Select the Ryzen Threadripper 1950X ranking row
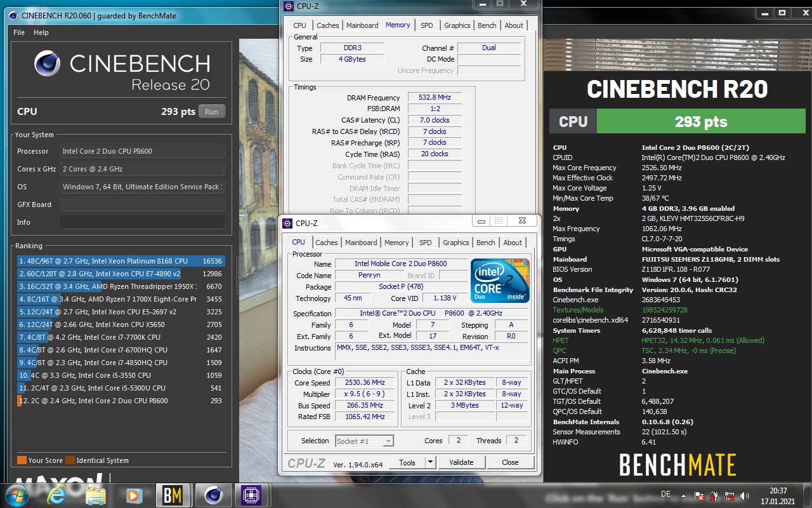The height and width of the screenshot is (508, 812). tap(121, 286)
